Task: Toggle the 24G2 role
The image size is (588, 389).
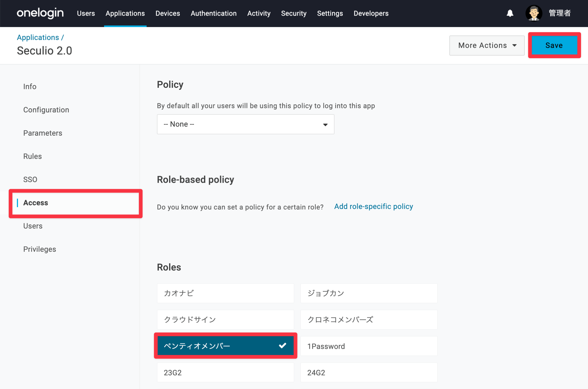Action: 369,373
